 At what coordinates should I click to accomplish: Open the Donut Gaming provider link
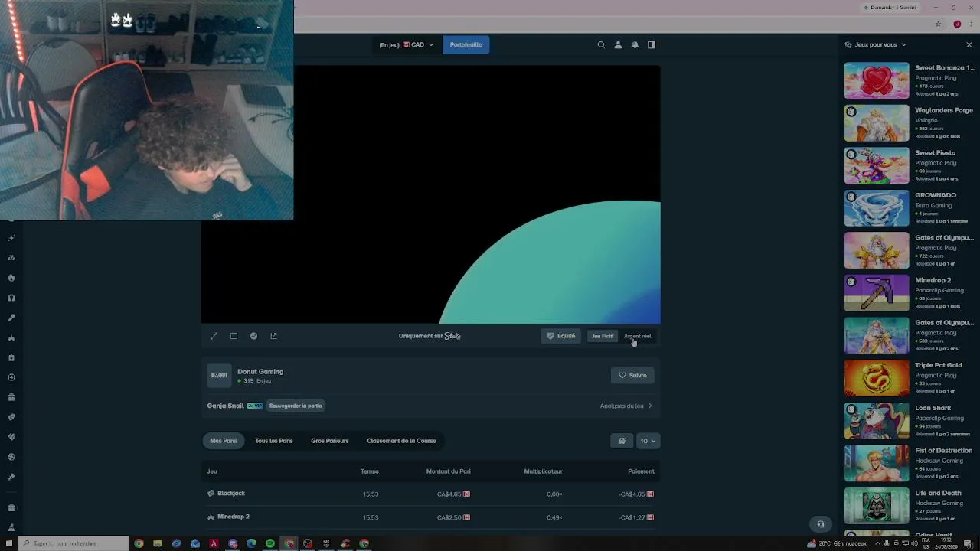(260, 372)
